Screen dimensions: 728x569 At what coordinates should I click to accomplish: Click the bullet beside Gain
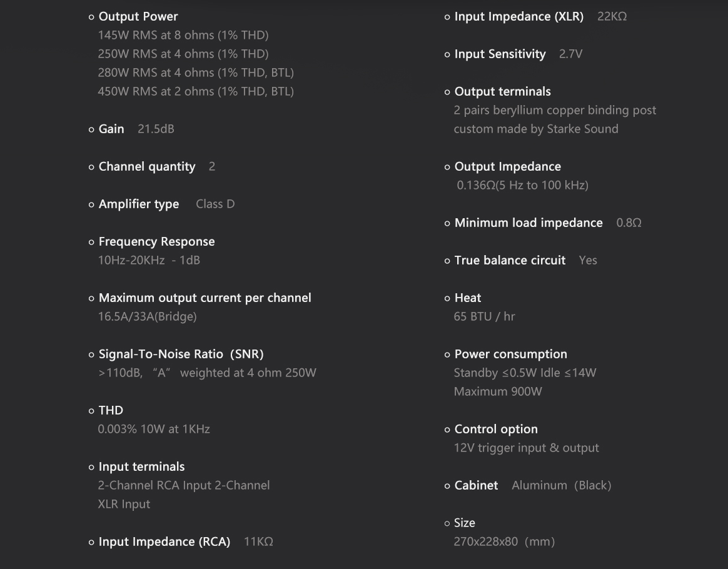click(91, 129)
